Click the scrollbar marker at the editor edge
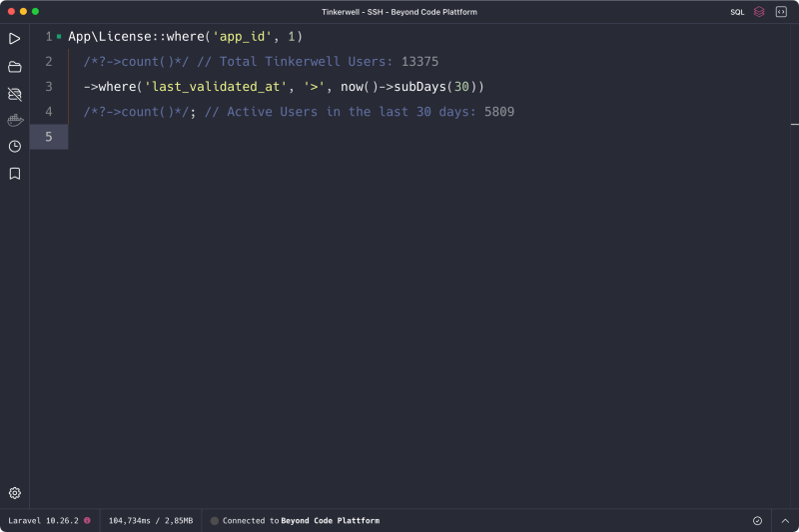799x532 pixels. (x=794, y=124)
